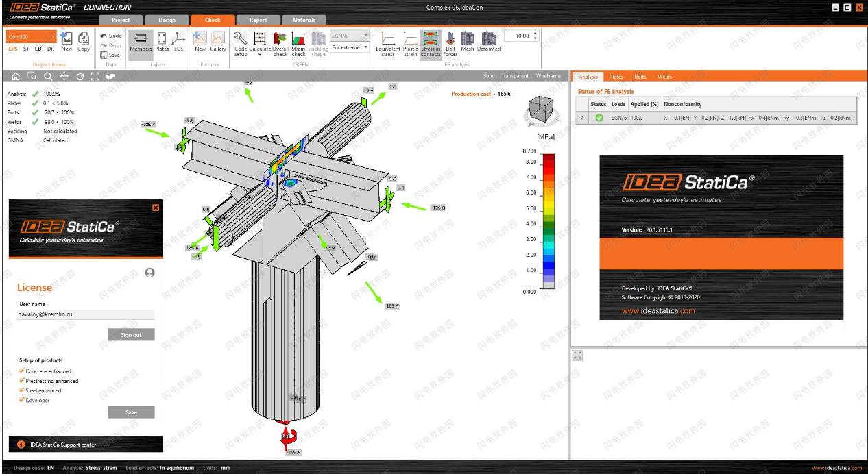Image resolution: width=868 pixels, height=474 pixels.
Task: Activate zoom window tool
Action: (x=32, y=77)
